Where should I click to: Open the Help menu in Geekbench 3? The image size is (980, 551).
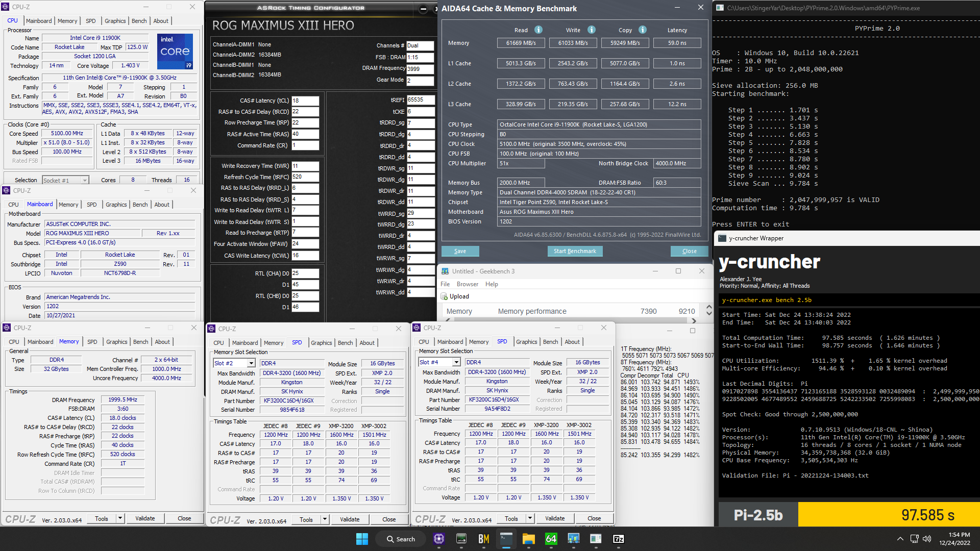pyautogui.click(x=492, y=284)
